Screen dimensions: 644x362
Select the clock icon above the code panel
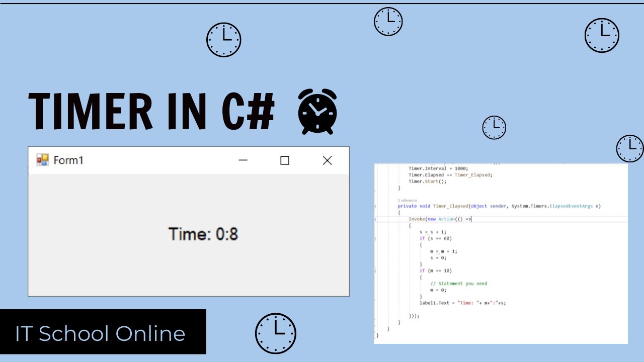494,127
